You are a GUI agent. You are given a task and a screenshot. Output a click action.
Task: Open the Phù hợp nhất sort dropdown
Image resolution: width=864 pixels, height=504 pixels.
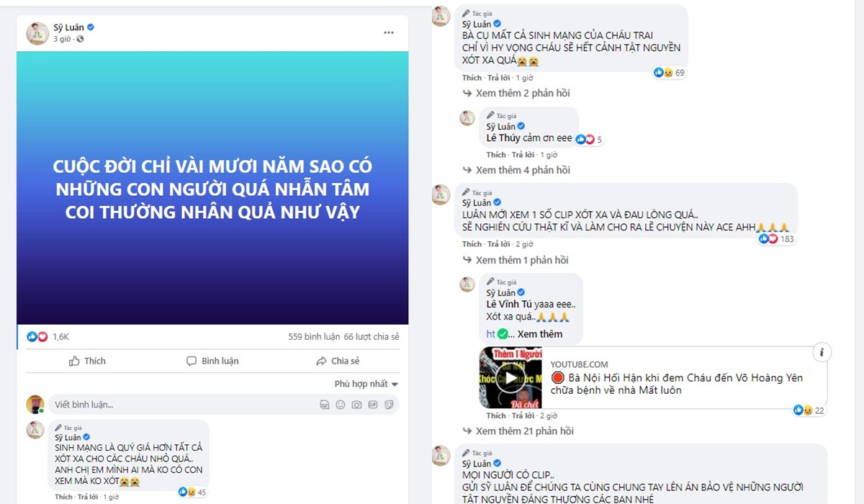(x=366, y=384)
